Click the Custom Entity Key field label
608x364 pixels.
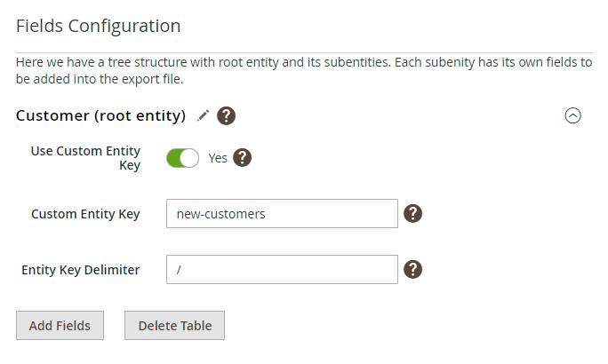coord(85,214)
